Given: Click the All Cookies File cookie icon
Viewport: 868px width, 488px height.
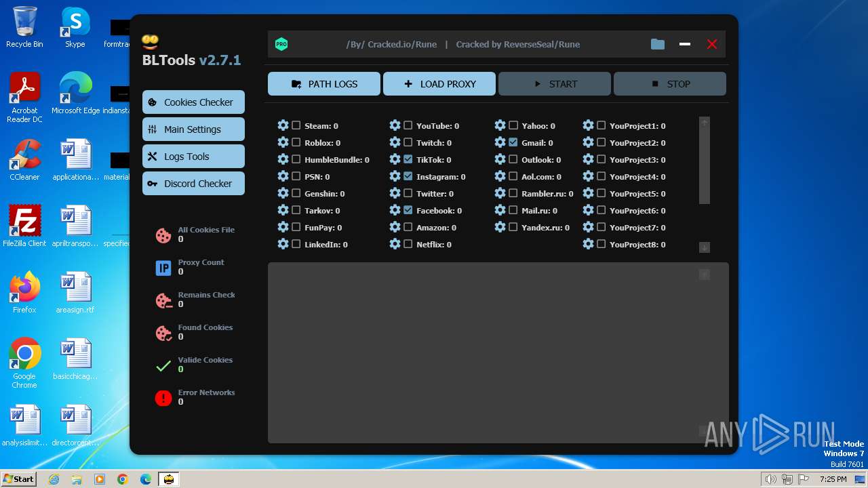Looking at the screenshot, I should coord(163,235).
